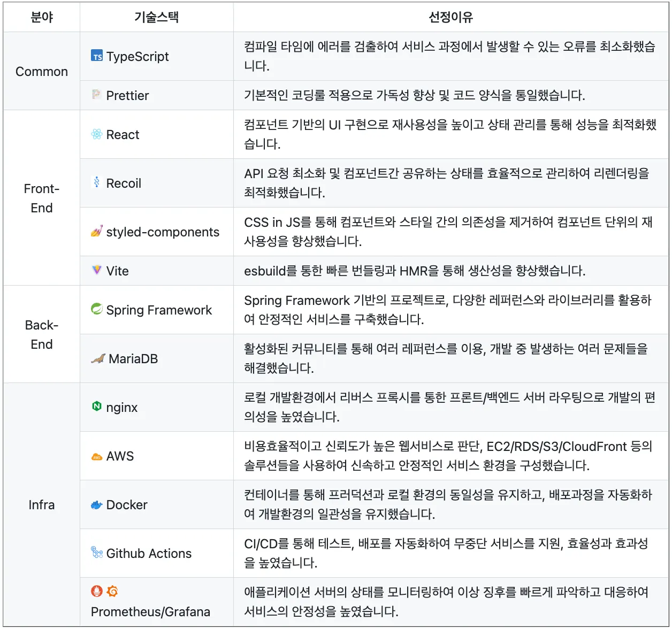Select the styled-components label text

[x=163, y=232]
